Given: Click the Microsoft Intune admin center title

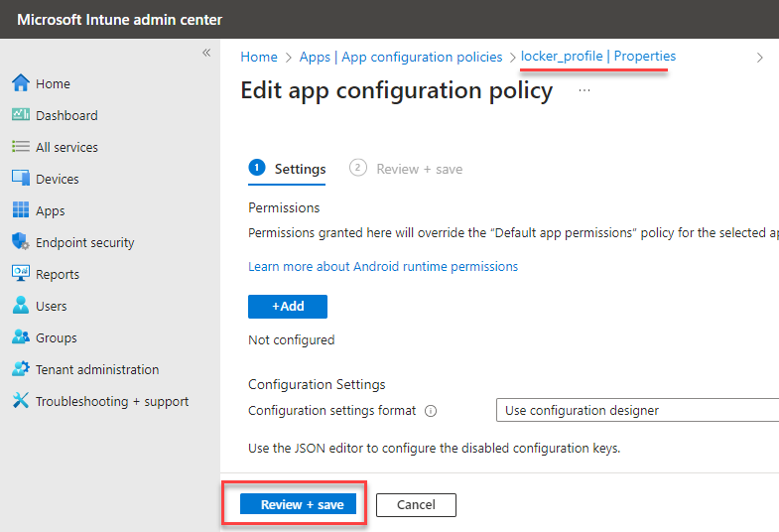Looking at the screenshot, I should point(119,20).
